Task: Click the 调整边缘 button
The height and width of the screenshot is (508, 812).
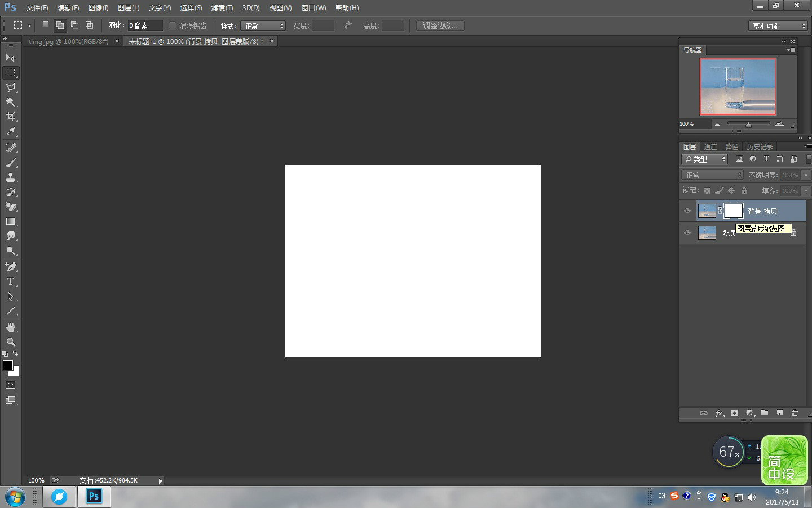Action: coord(440,25)
